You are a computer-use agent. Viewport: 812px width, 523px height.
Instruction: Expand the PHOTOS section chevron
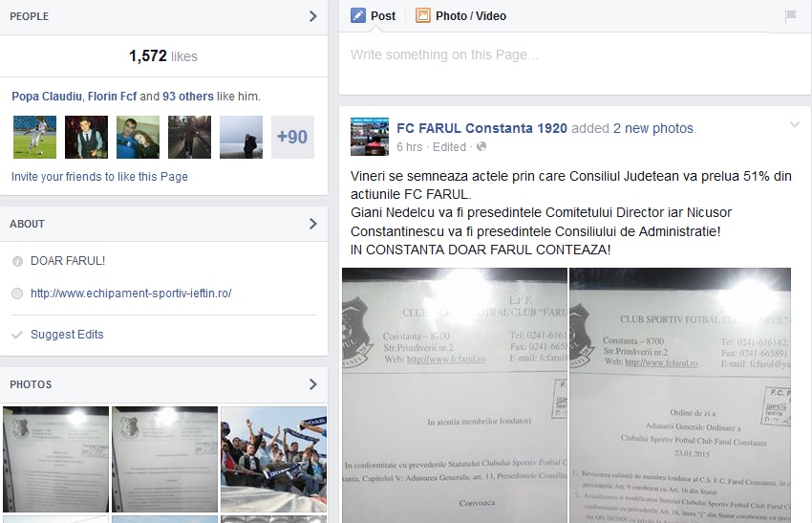312,384
